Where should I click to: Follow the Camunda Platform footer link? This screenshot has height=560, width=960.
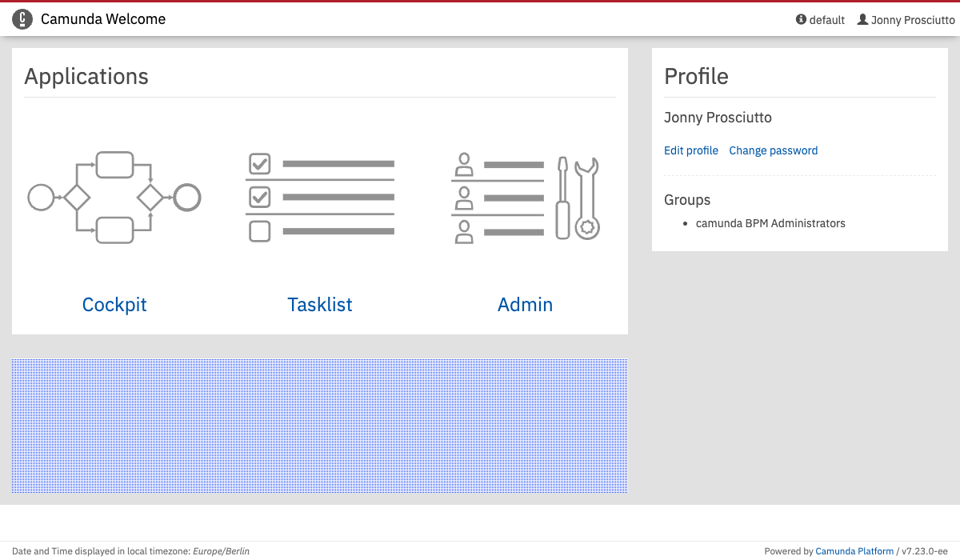click(854, 551)
